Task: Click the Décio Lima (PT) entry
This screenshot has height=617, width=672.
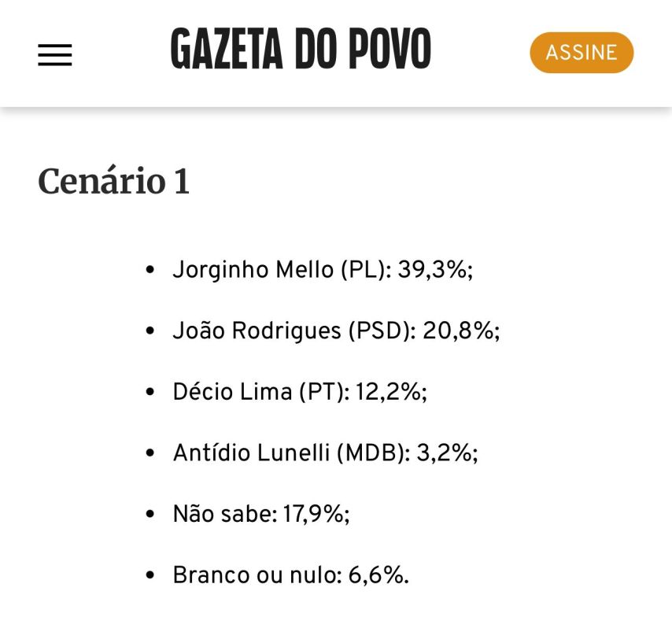Action: pyautogui.click(x=300, y=392)
